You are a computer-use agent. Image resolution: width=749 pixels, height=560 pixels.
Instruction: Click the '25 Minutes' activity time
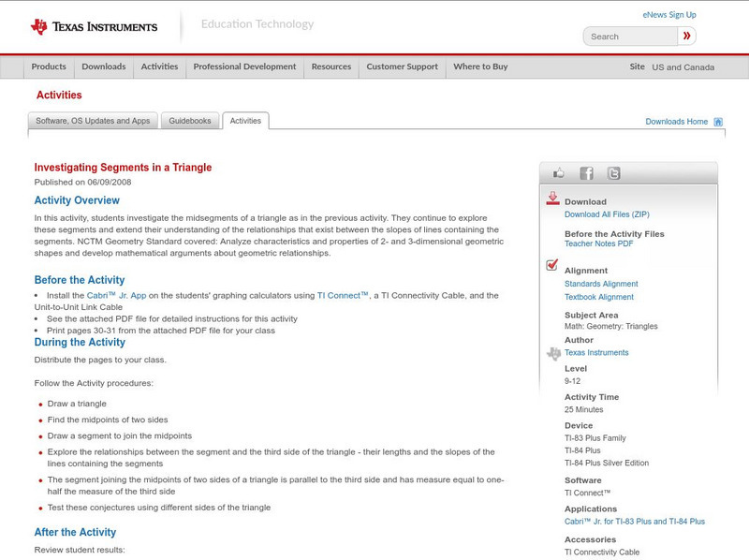point(583,409)
